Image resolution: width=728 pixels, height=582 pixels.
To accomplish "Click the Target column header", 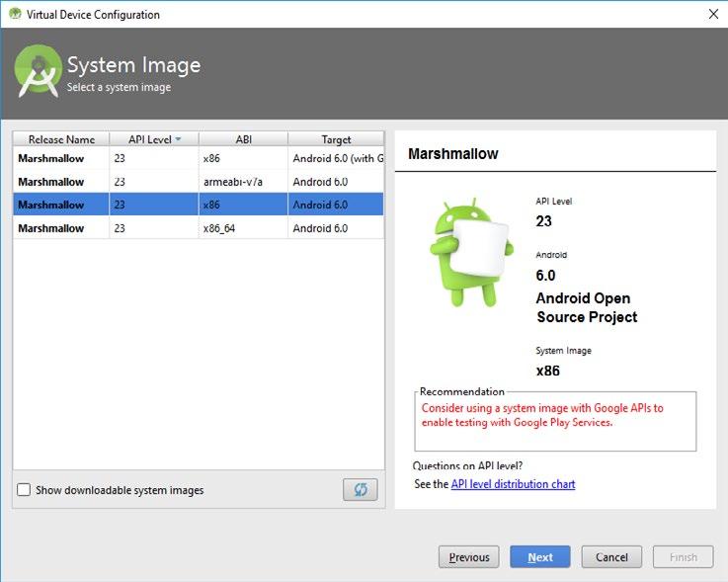I will (336, 139).
